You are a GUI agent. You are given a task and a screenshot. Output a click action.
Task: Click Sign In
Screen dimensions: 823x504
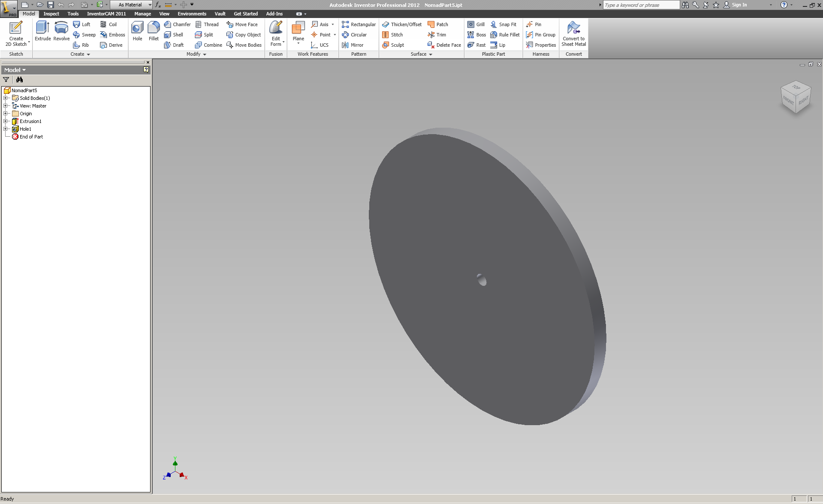[x=735, y=5]
